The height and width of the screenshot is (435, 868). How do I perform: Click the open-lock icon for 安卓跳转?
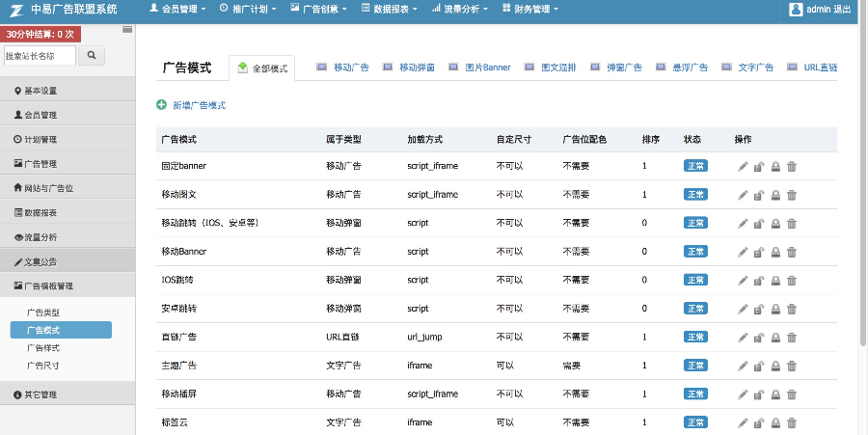[x=759, y=309]
